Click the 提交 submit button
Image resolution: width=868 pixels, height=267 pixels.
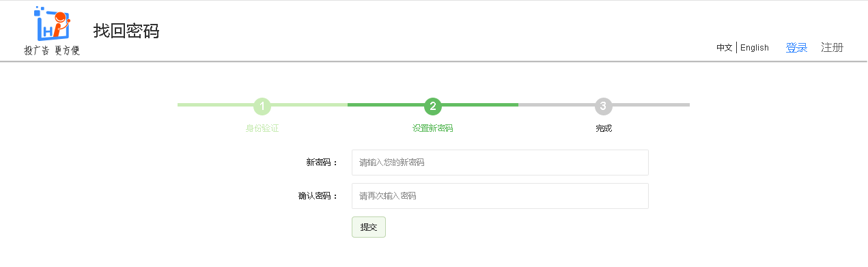pyautogui.click(x=369, y=227)
